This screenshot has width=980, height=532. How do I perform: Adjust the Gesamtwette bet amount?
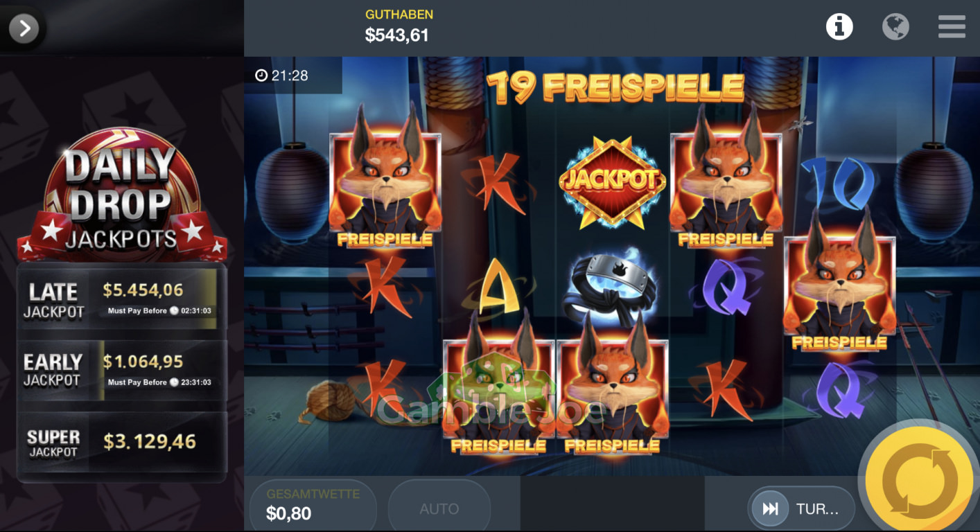312,505
